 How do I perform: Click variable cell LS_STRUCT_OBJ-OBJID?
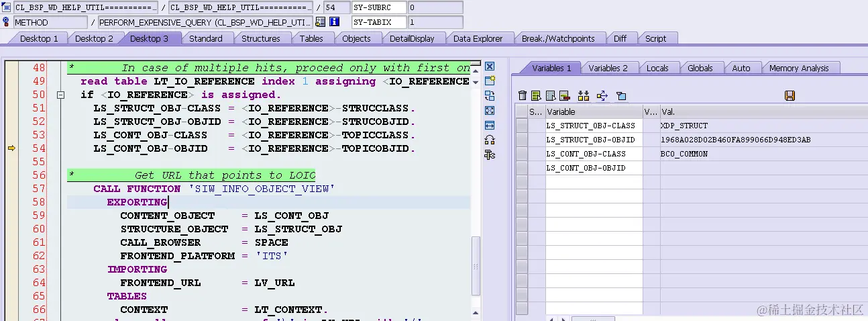[594, 140]
